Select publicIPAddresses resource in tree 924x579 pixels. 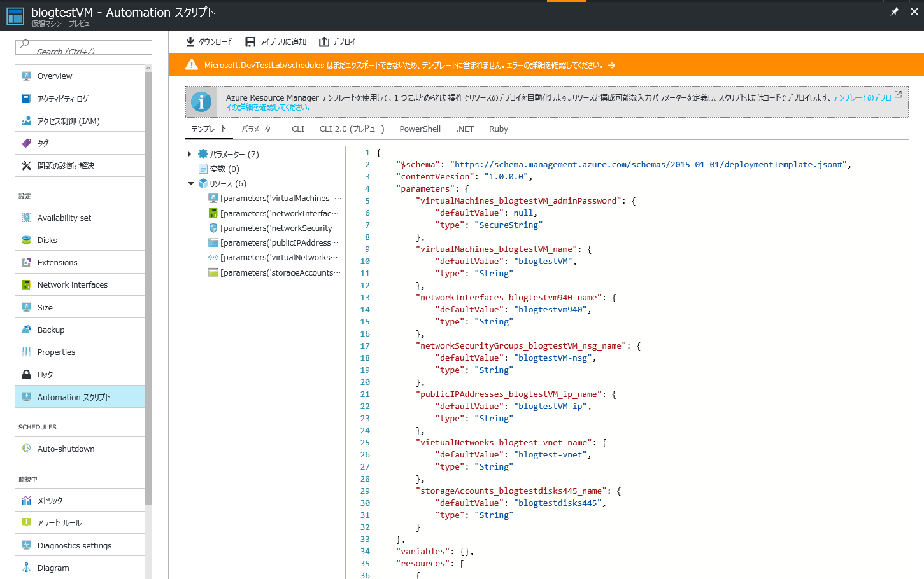pyautogui.click(x=274, y=242)
